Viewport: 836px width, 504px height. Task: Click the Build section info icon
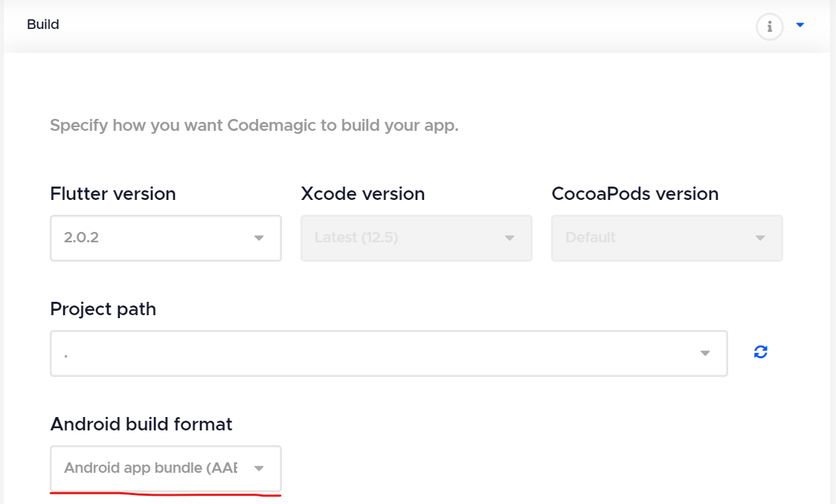click(x=769, y=28)
